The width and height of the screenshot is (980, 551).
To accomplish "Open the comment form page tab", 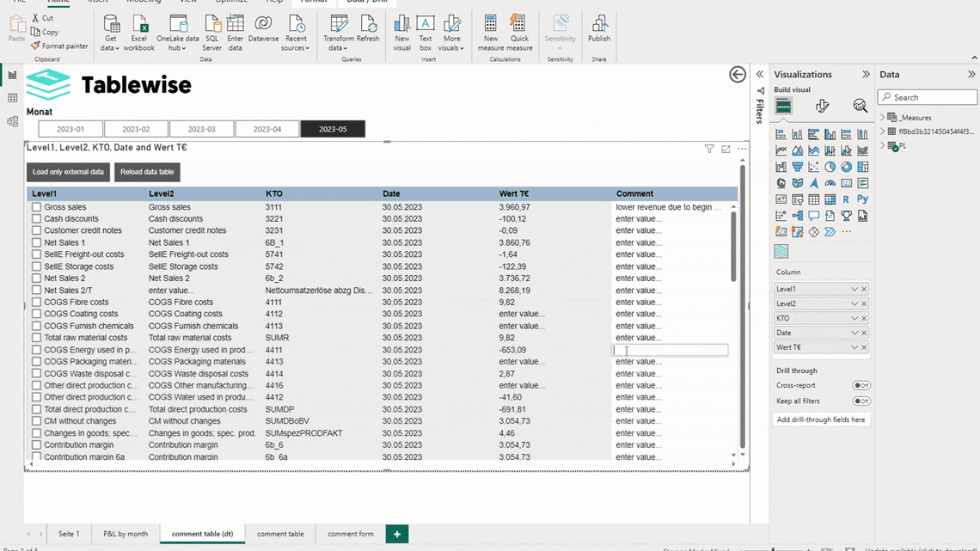I will (x=350, y=534).
